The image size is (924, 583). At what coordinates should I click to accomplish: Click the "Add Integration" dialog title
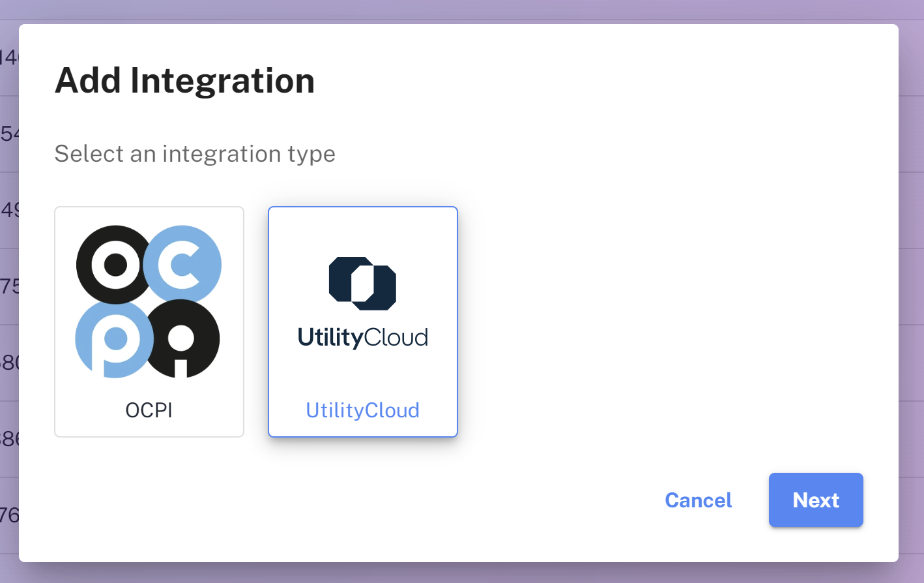tap(185, 80)
